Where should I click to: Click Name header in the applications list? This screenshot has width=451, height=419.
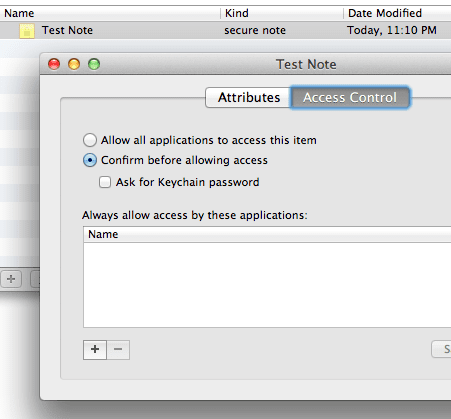pyautogui.click(x=267, y=234)
